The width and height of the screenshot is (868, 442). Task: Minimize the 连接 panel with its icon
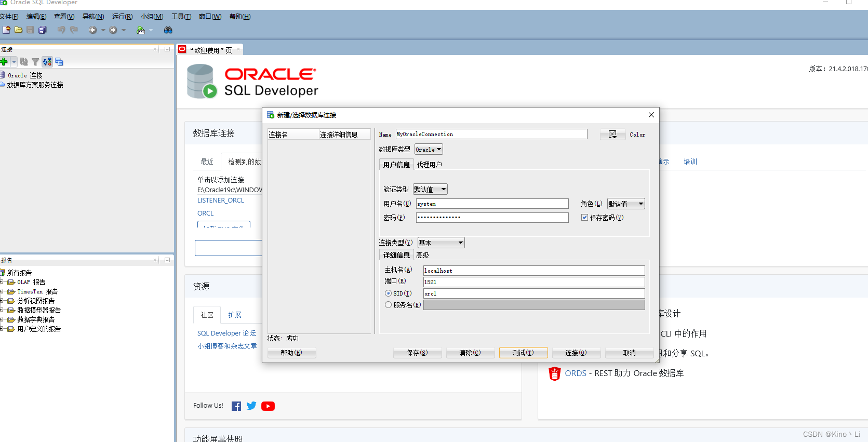coord(167,49)
